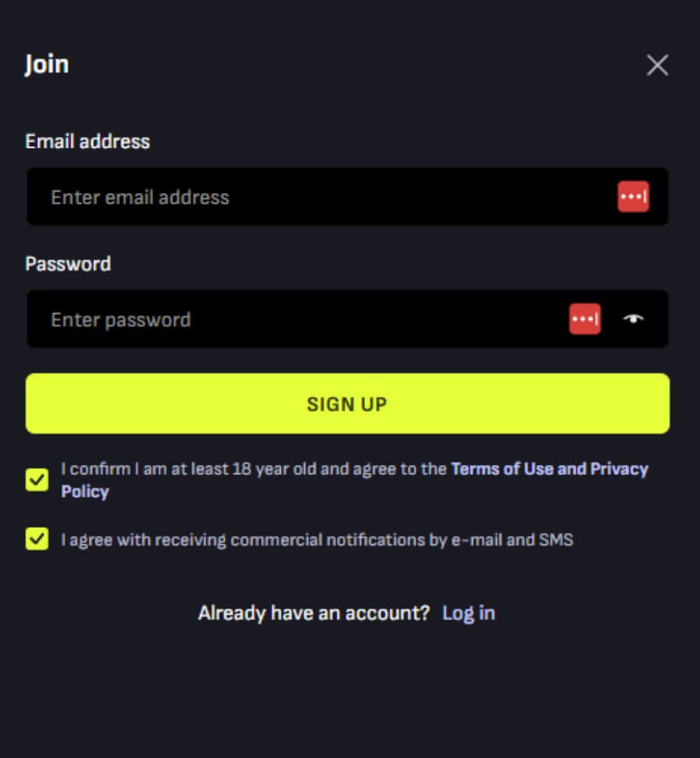Click the "Join" dialog heading
This screenshot has height=758, width=700.
tap(47, 64)
